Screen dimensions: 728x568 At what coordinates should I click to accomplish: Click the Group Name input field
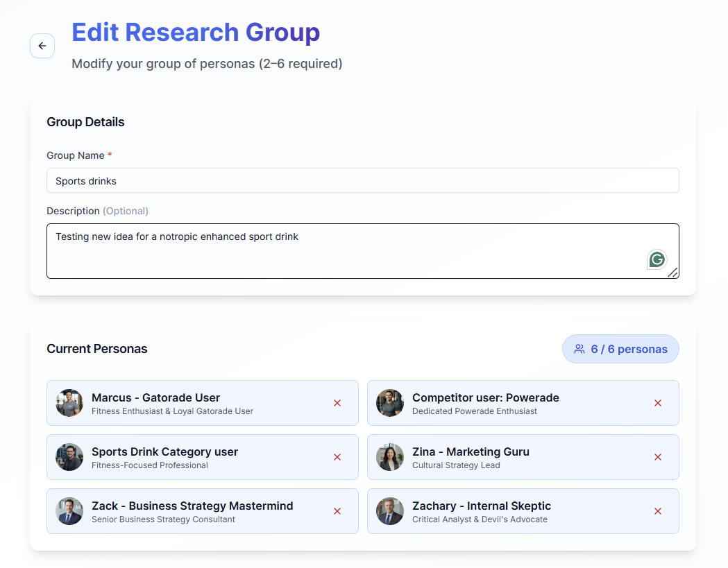point(362,180)
